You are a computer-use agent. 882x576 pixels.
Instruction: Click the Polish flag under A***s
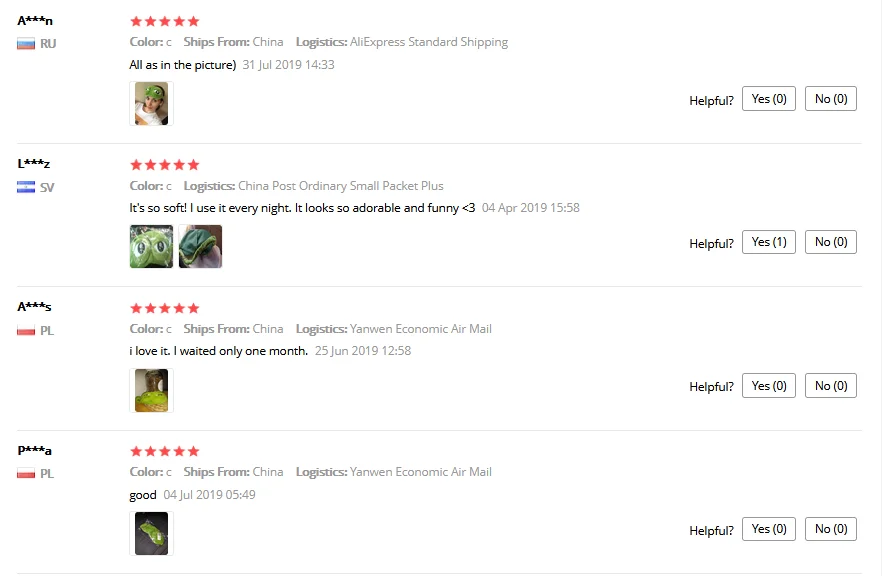click(x=26, y=331)
